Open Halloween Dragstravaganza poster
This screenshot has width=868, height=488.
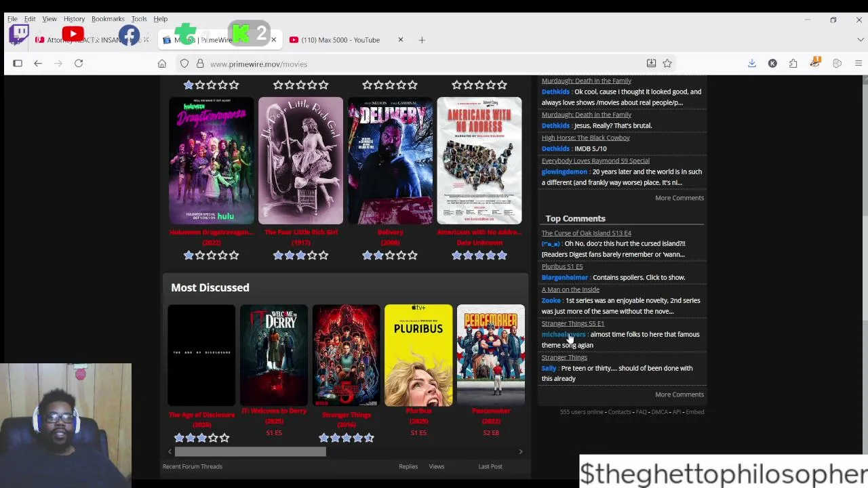(211, 161)
